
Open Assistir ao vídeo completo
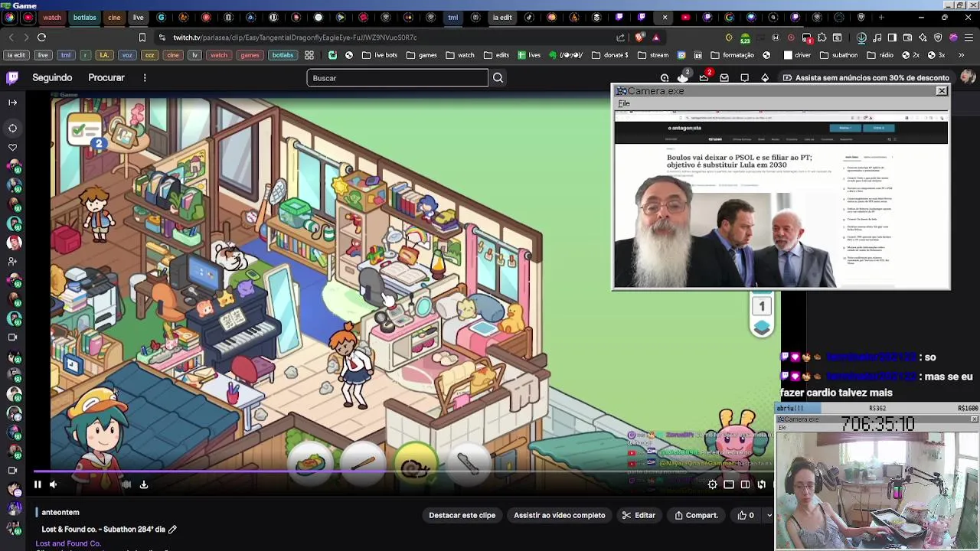point(559,515)
